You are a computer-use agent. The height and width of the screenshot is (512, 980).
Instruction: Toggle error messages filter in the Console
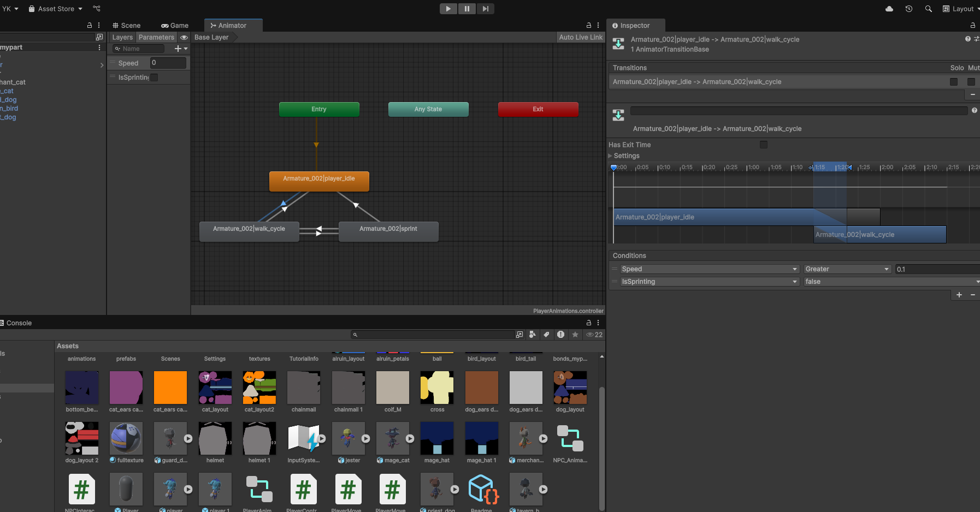[x=561, y=334]
